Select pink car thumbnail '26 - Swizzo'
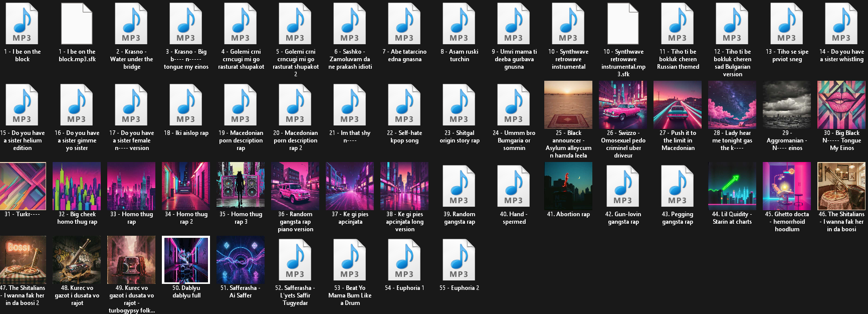 coord(623,105)
